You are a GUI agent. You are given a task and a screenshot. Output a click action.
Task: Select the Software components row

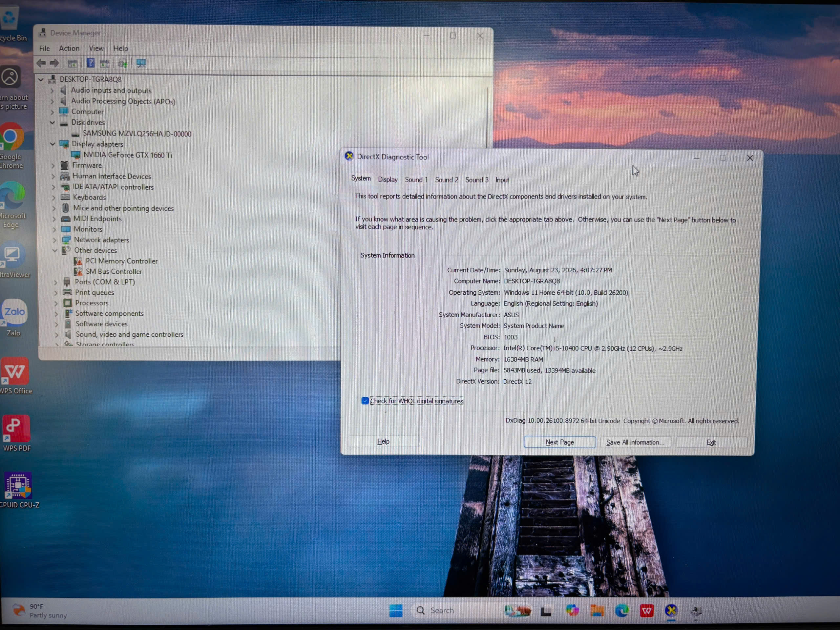(x=104, y=313)
